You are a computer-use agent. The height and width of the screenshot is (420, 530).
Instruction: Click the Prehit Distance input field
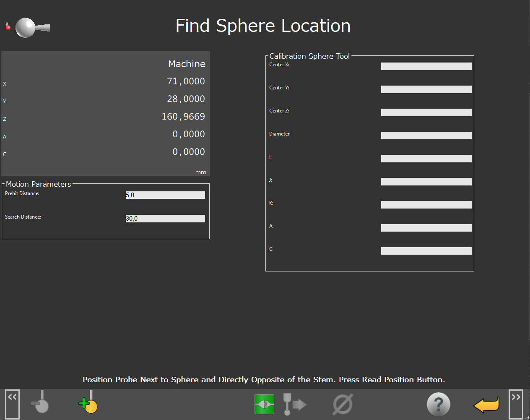(165, 195)
